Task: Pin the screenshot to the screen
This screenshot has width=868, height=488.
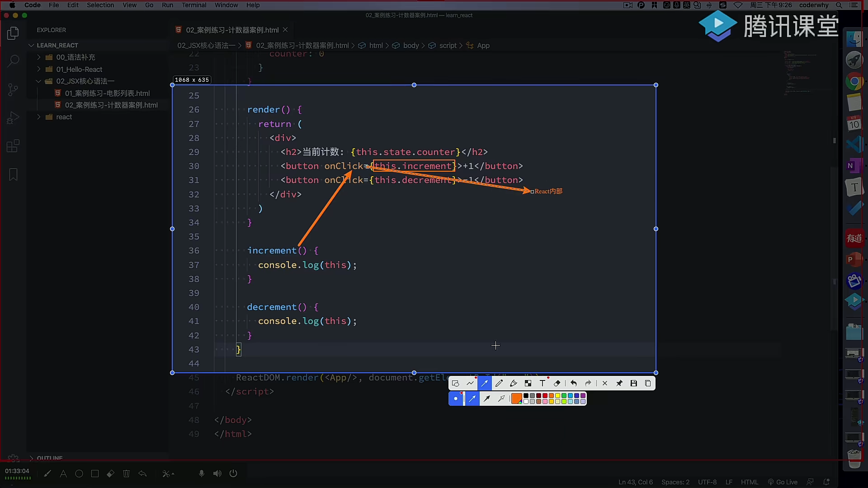Action: [619, 383]
